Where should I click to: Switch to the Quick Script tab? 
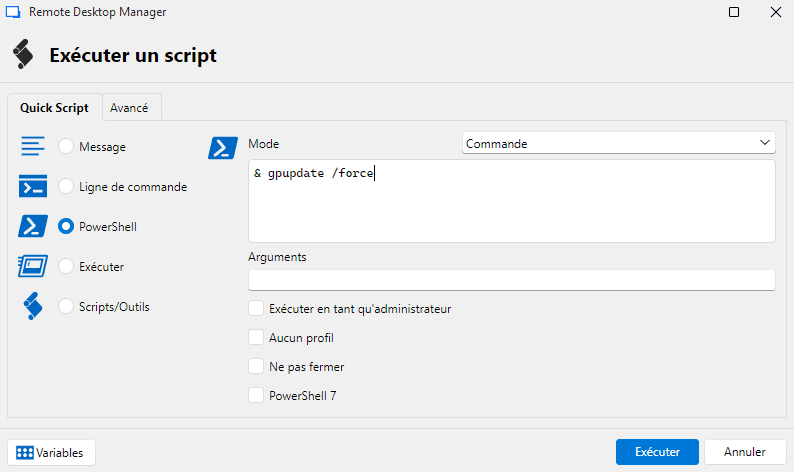pos(54,108)
